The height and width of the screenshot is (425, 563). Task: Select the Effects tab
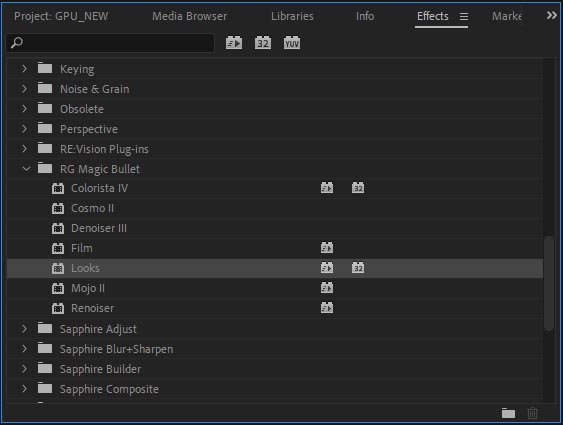[433, 16]
